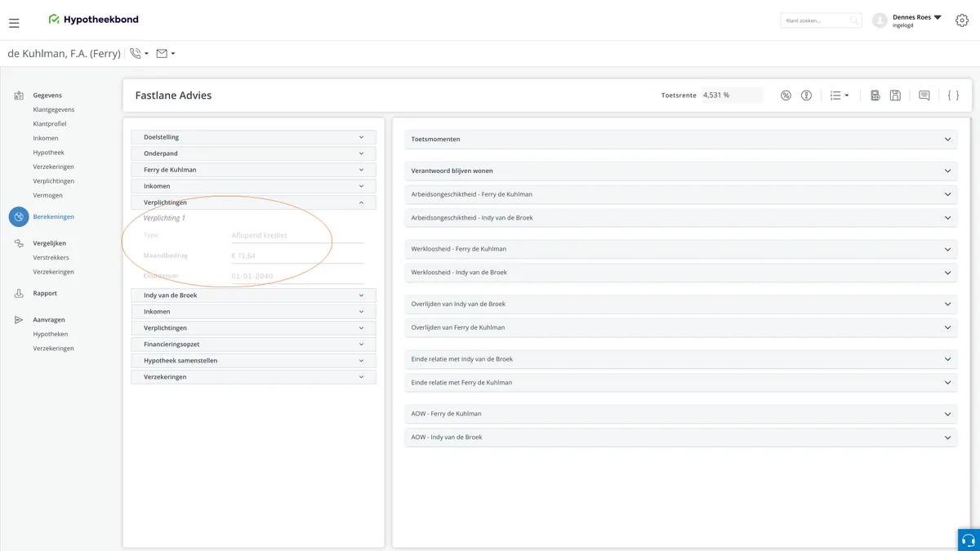Expand the Toetsmomenten panel
The height and width of the screenshot is (551, 980).
click(x=681, y=140)
